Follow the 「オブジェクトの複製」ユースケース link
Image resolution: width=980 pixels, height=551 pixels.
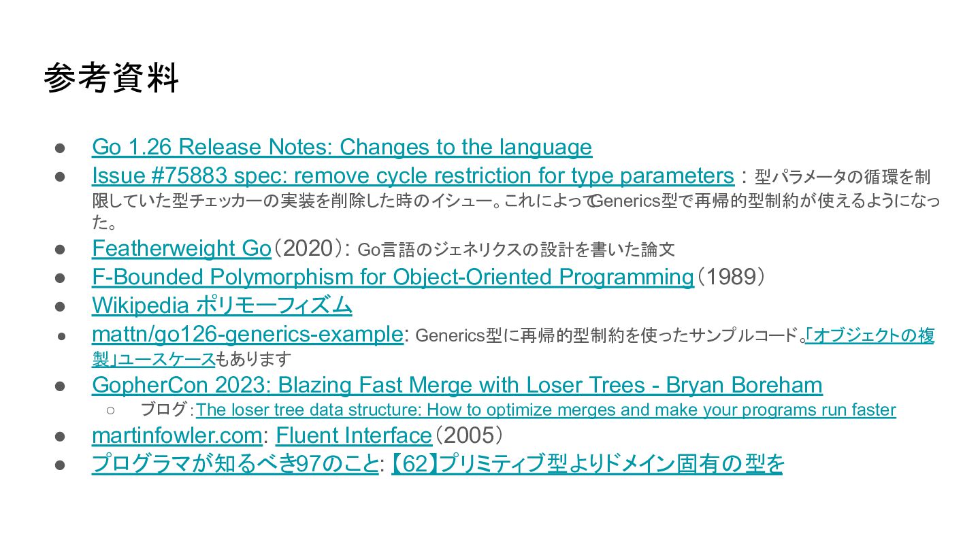869,336
